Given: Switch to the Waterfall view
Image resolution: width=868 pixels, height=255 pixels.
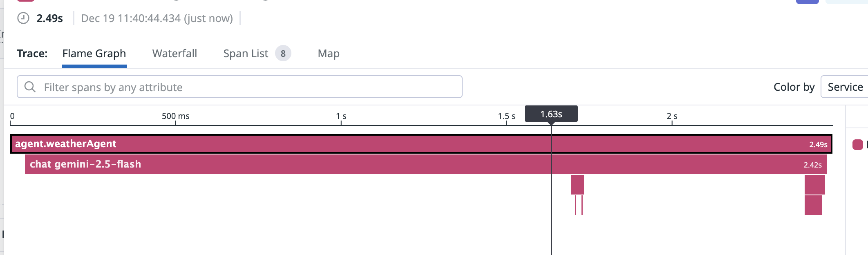Looking at the screenshot, I should click(174, 54).
